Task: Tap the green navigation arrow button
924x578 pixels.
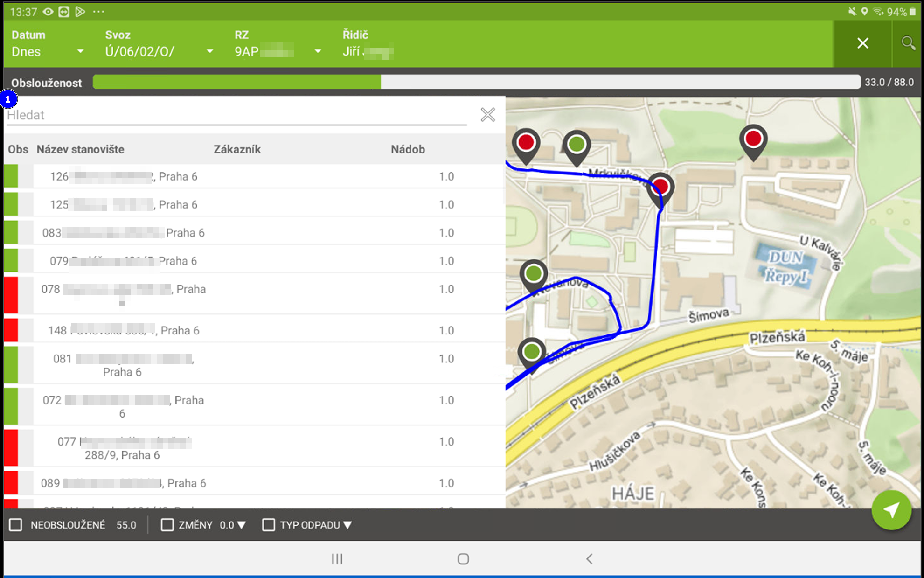Action: coord(891,510)
